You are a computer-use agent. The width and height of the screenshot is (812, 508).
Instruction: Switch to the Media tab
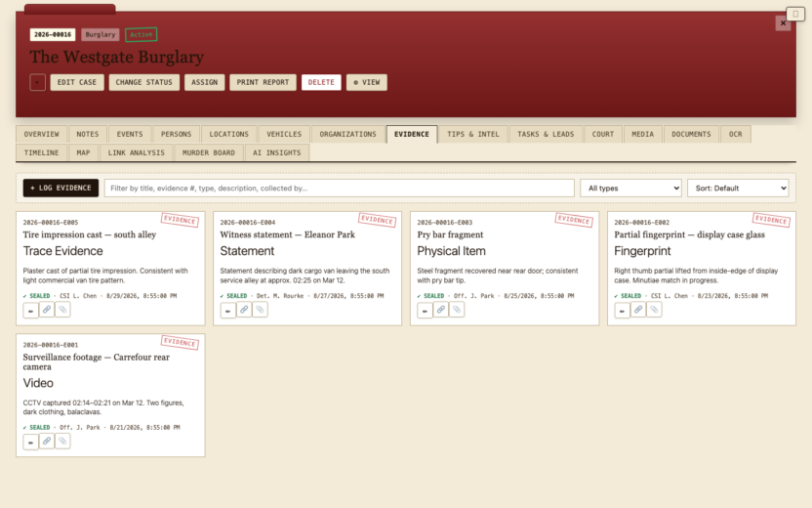click(x=642, y=134)
